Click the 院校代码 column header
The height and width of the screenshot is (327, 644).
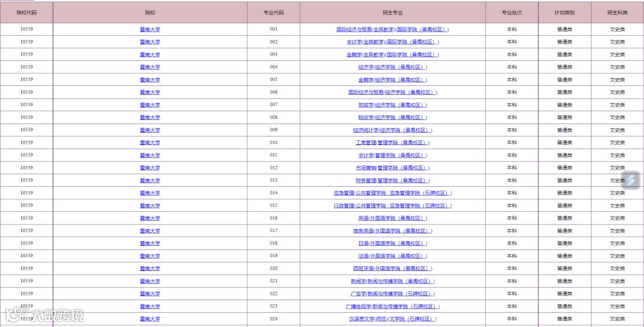pos(26,13)
